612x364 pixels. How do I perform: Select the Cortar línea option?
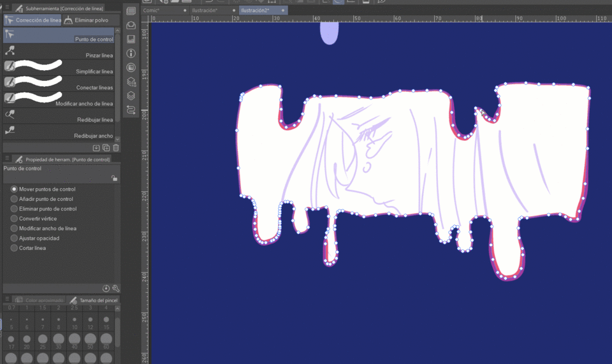[x=28, y=248]
